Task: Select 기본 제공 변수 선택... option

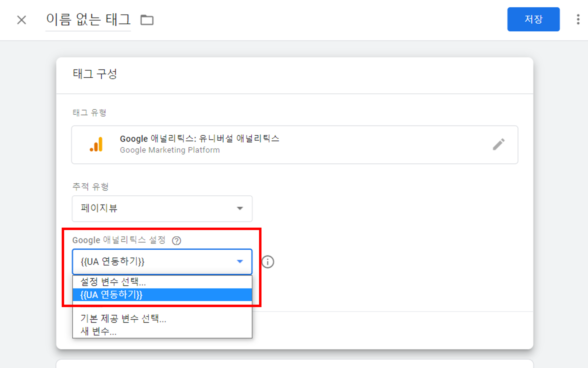Action: pyautogui.click(x=123, y=318)
